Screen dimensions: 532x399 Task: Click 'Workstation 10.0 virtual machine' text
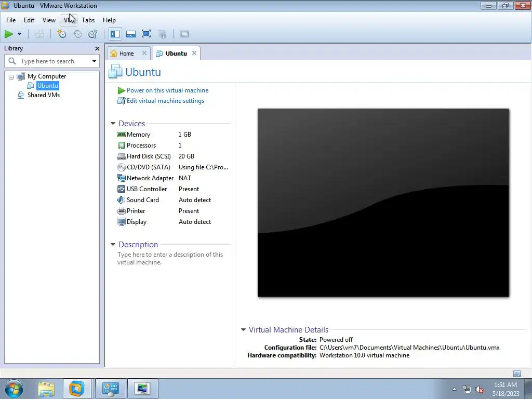[x=364, y=355]
